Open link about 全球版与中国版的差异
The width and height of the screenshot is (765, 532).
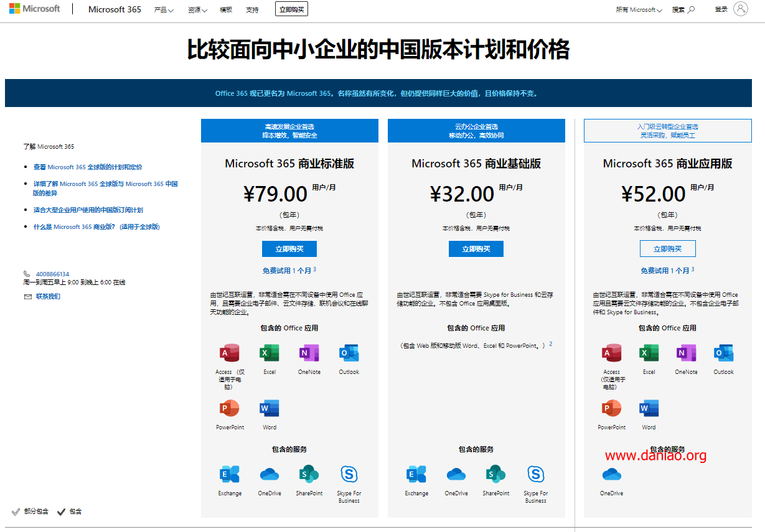point(105,189)
